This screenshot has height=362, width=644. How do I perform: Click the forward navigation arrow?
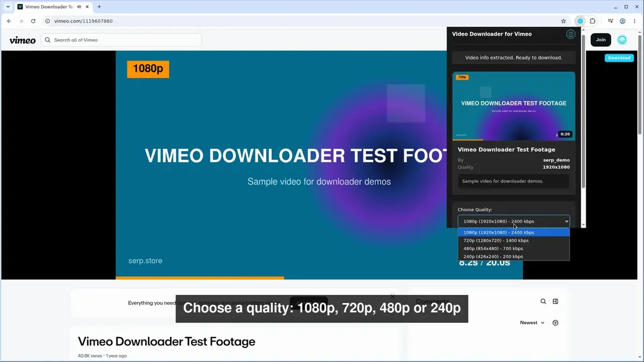click(21, 21)
